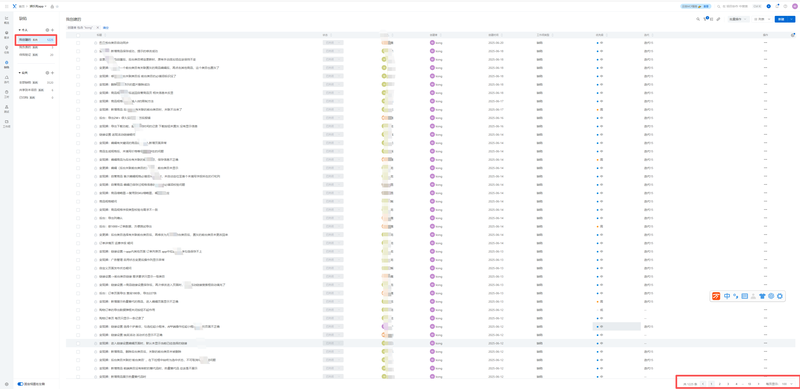
Task: Open the filter icon with blue badge
Action: pos(705,19)
